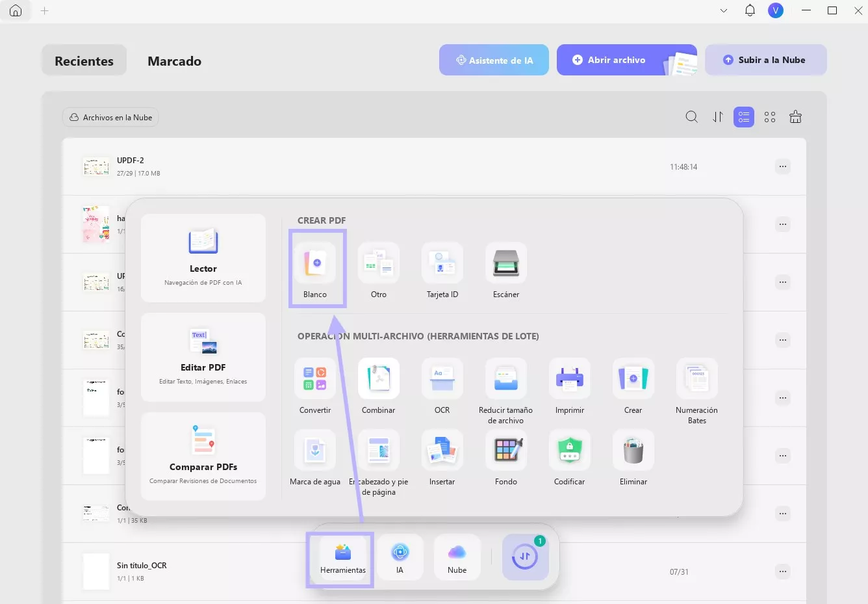Click the Abrir archivo button
The height and width of the screenshot is (604, 868).
627,60
